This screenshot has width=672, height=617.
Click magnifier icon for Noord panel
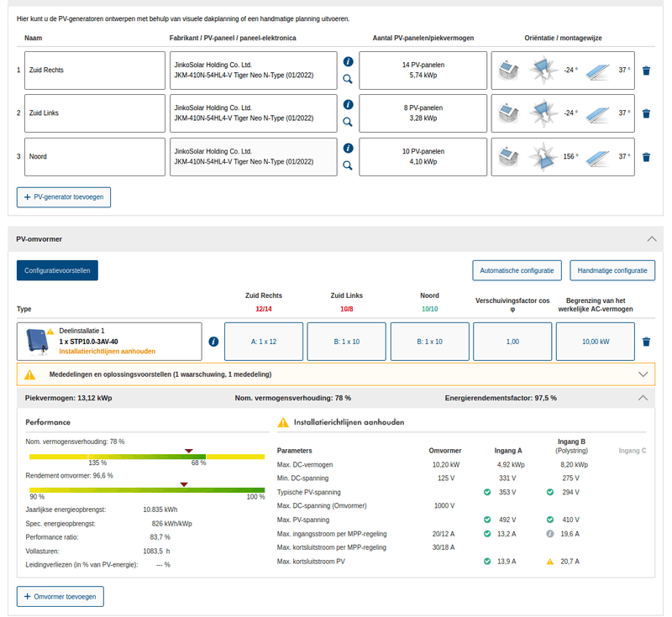point(348,165)
